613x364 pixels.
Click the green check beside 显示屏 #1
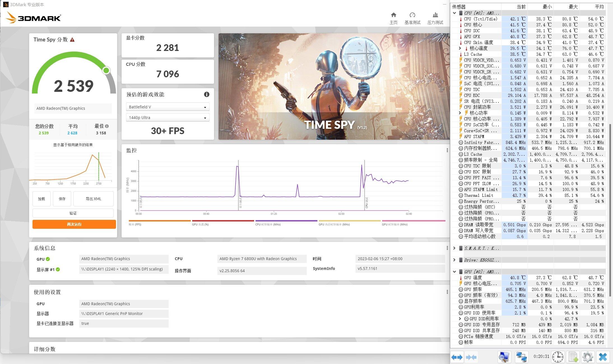coord(58,269)
